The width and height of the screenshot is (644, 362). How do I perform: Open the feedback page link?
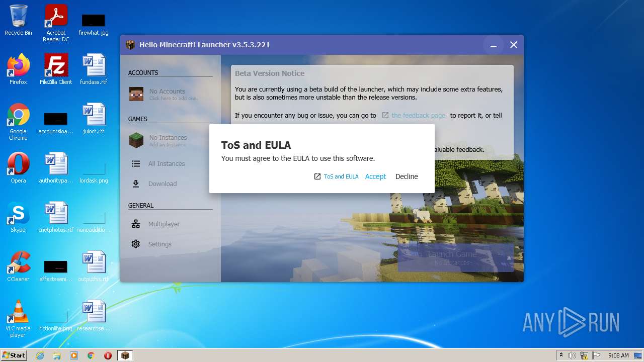point(418,115)
